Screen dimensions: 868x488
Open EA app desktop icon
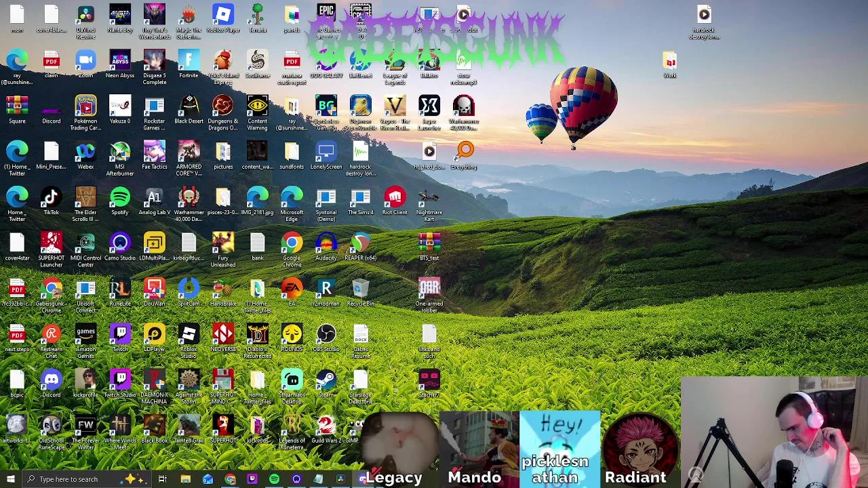click(x=292, y=292)
